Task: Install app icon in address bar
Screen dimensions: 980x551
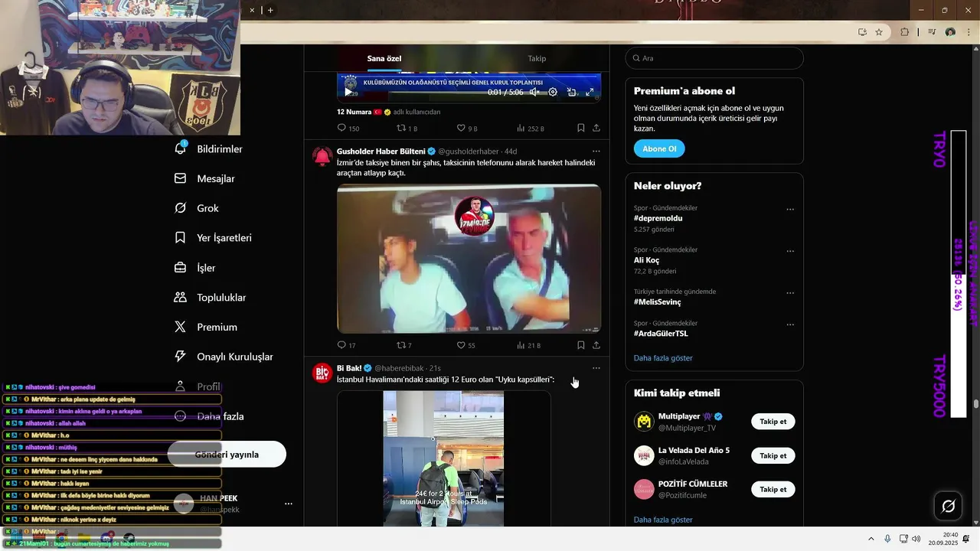Action: [862, 32]
